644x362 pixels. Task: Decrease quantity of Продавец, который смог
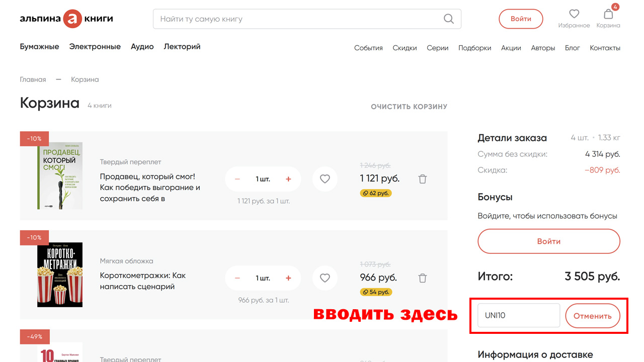[x=237, y=179]
